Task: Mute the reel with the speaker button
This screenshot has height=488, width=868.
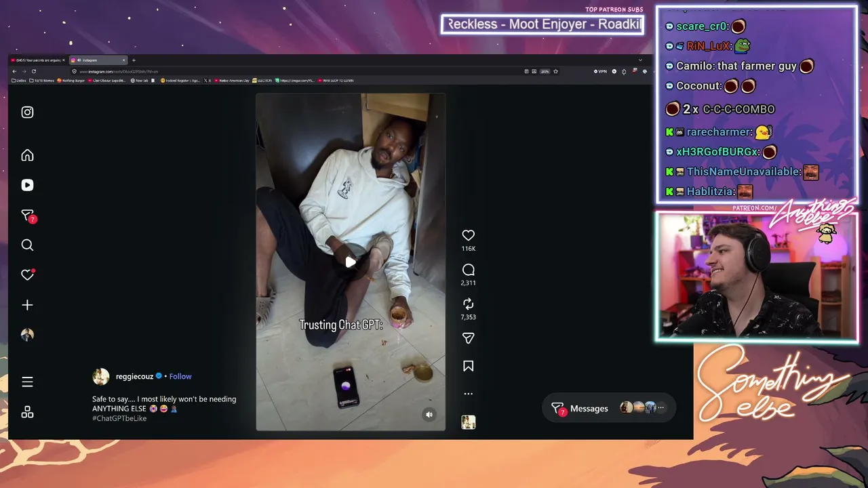Action: tap(429, 414)
